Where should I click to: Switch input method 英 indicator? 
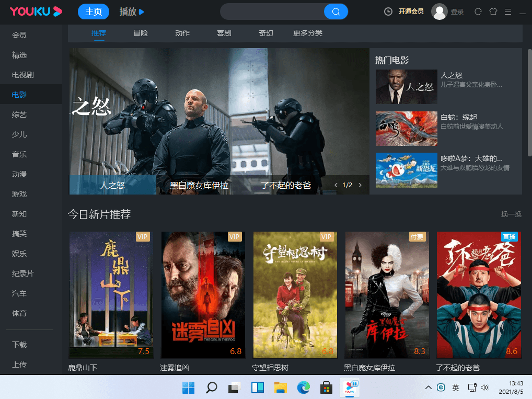coord(456,387)
